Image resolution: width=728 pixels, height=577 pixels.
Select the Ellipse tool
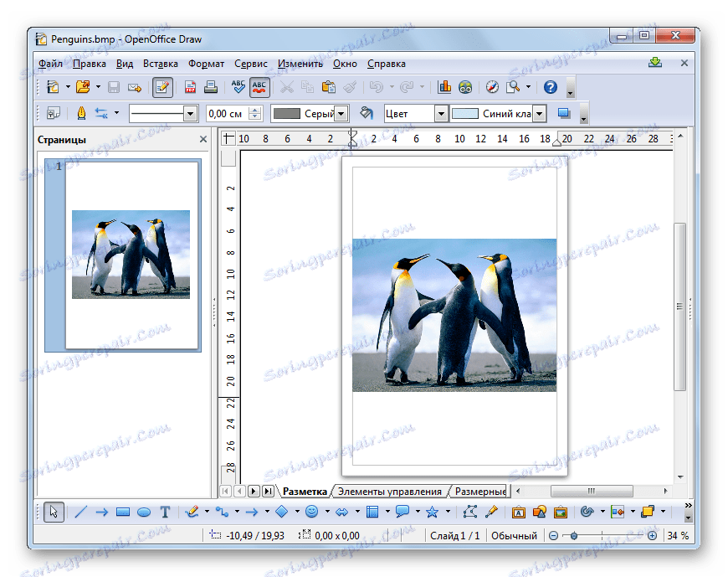point(144,512)
